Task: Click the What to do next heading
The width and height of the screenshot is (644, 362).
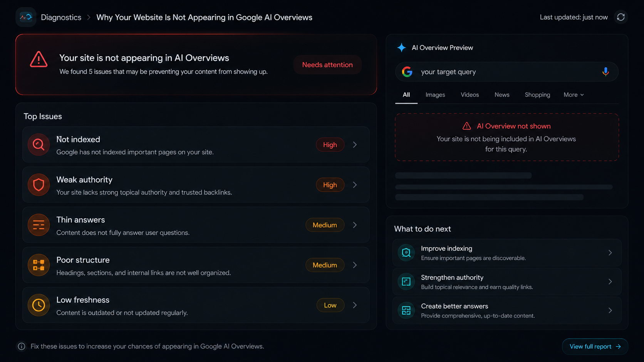Action: click(422, 229)
